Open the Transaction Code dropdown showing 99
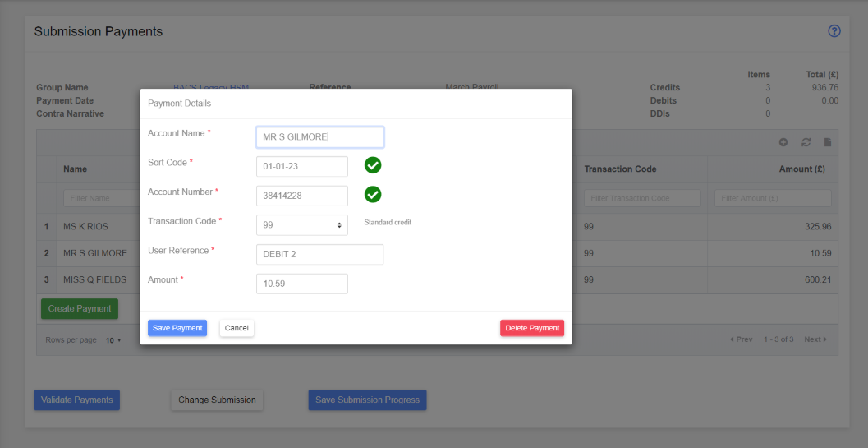This screenshot has height=448, width=868. pyautogui.click(x=302, y=225)
